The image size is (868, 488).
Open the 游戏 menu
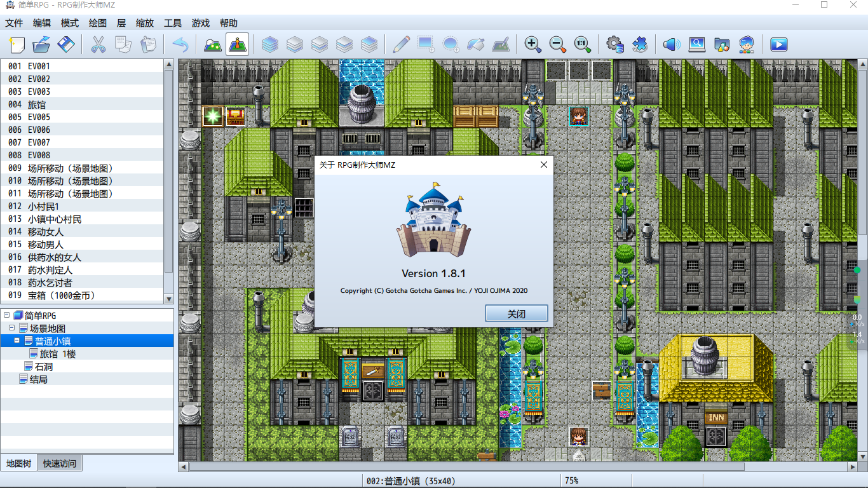[201, 23]
